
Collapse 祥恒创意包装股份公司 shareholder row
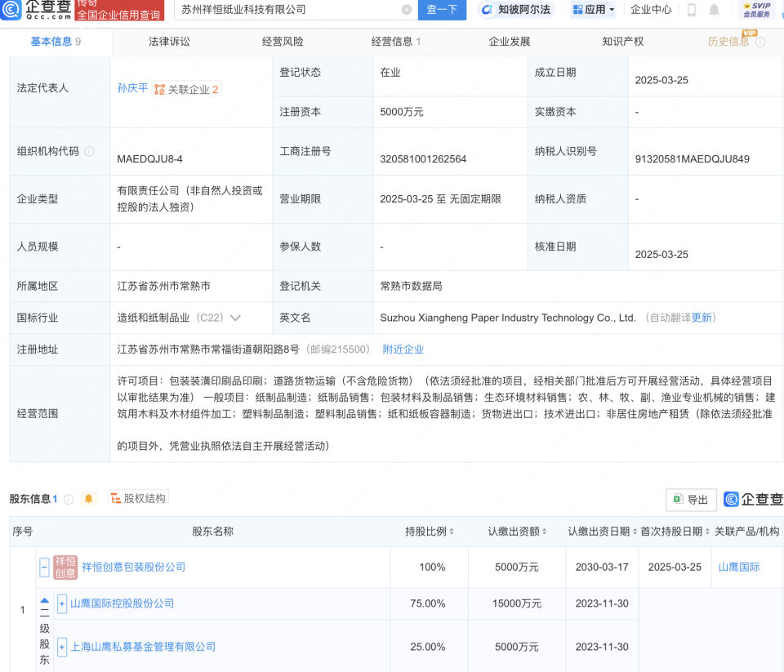pos(44,567)
